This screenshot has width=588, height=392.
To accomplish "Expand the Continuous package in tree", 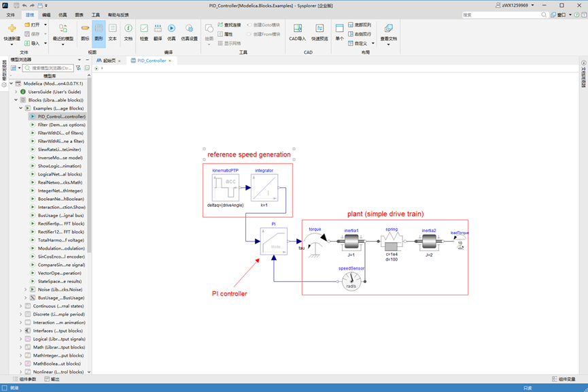I will (x=20, y=306).
